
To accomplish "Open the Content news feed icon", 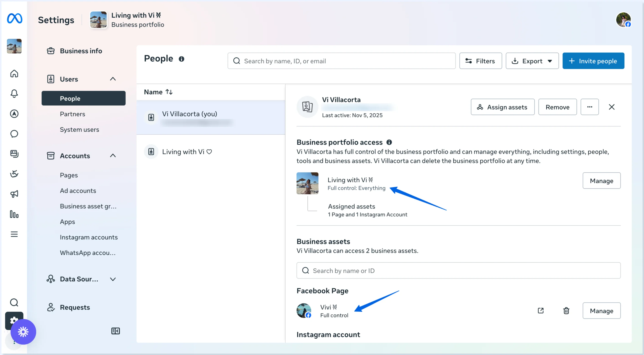I will coord(14,154).
